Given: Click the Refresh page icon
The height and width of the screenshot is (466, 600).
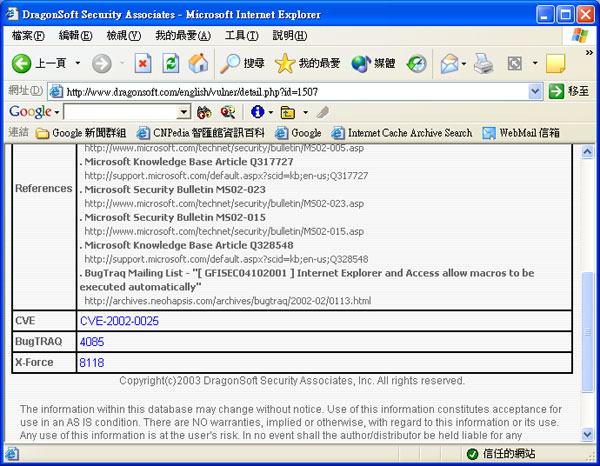Looking at the screenshot, I should 171,63.
